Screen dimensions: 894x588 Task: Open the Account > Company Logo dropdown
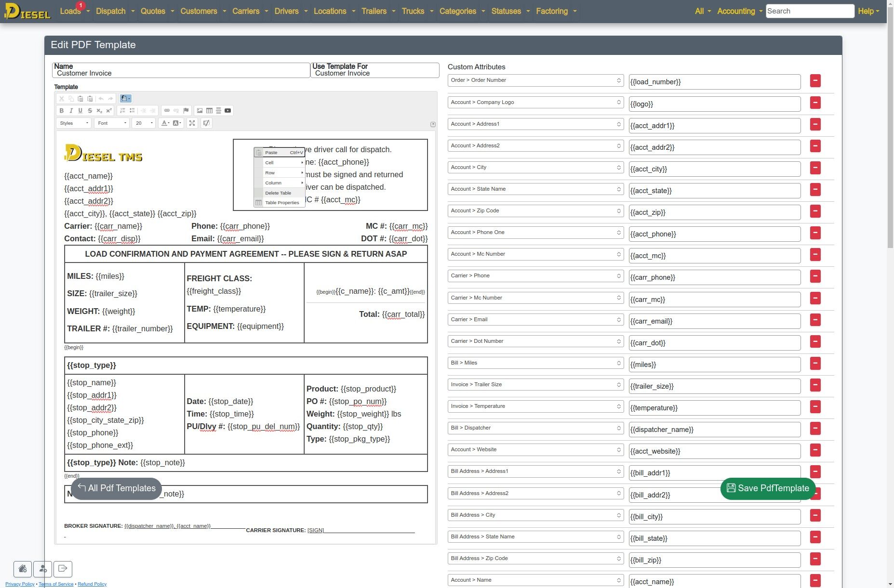(x=535, y=103)
